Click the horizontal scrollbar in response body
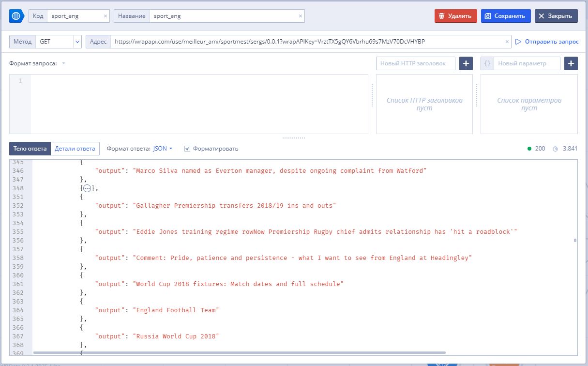 239,353
